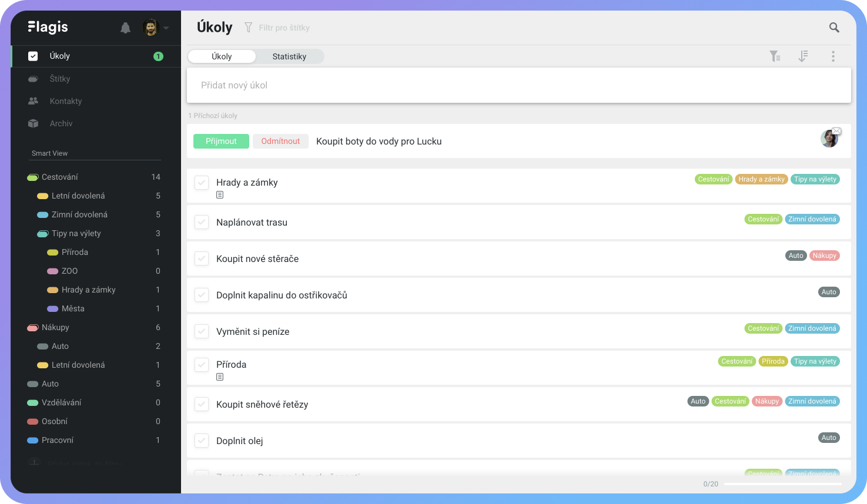Screen dimensions: 867x504
Task: Select Zimní dovolená in Smart View
Action: tap(79, 214)
